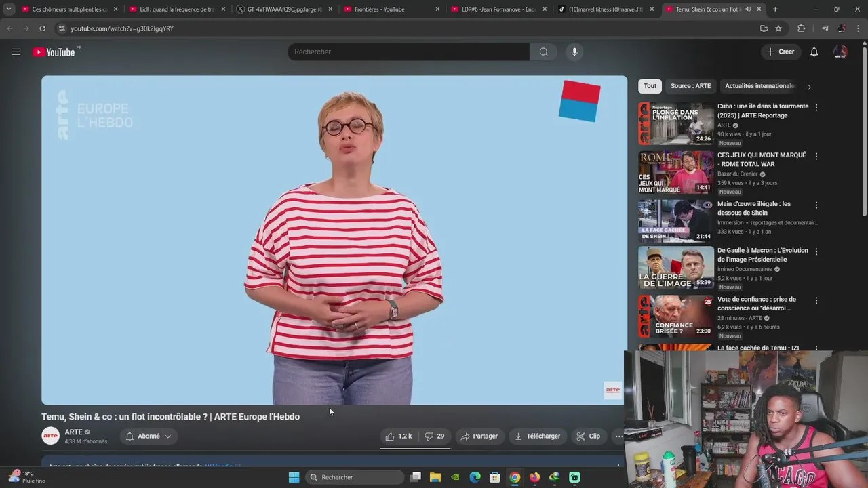Viewport: 868px width, 488px height.
Task: Open Chrome three-dot menu
Action: click(x=859, y=28)
